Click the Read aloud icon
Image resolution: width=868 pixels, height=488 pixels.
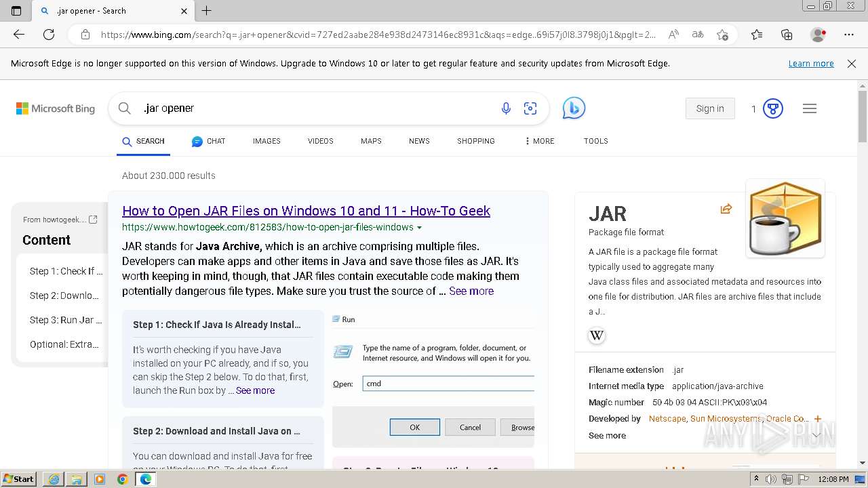673,35
